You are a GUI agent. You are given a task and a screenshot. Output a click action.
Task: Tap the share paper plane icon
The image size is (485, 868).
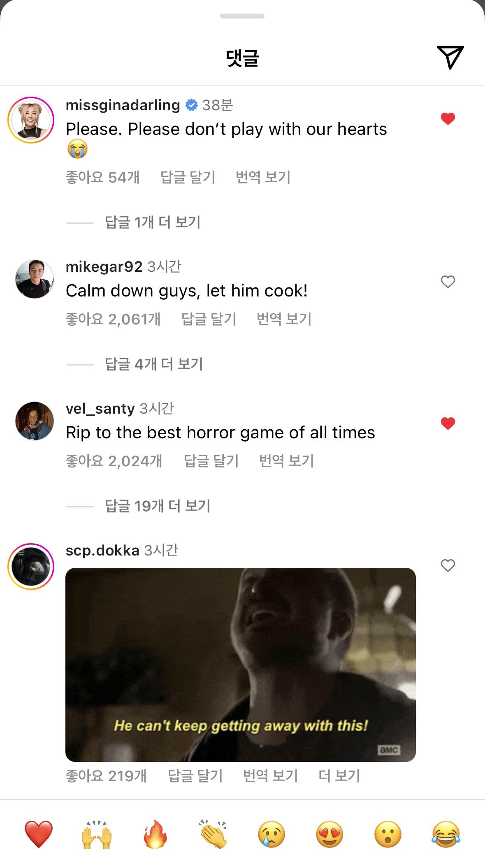click(x=450, y=58)
